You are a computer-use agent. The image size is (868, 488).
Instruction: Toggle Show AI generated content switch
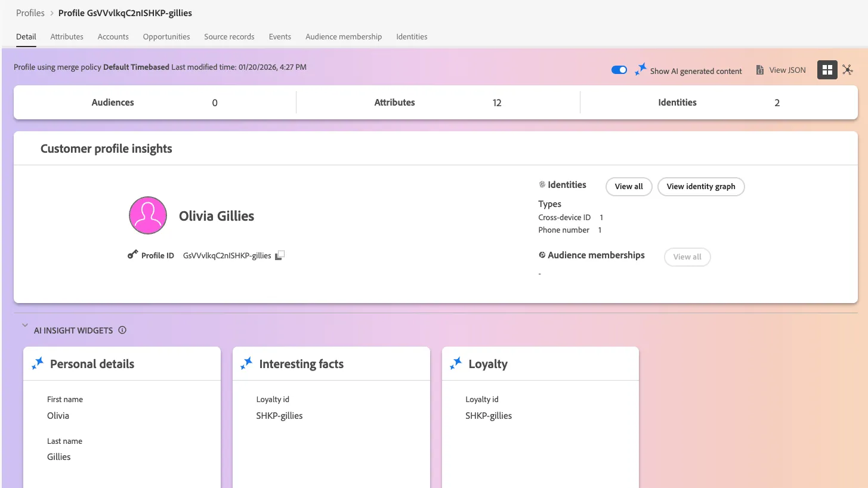point(619,70)
